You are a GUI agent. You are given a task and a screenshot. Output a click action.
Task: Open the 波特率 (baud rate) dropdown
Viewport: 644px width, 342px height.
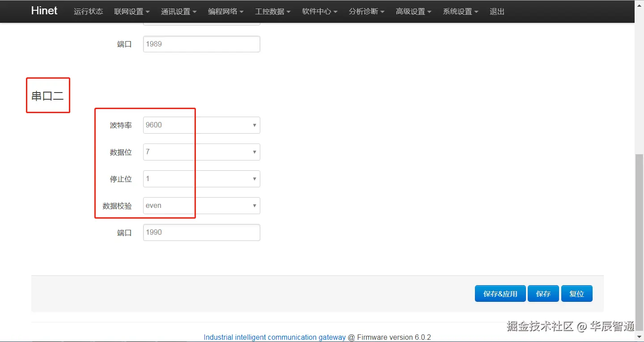pos(201,125)
